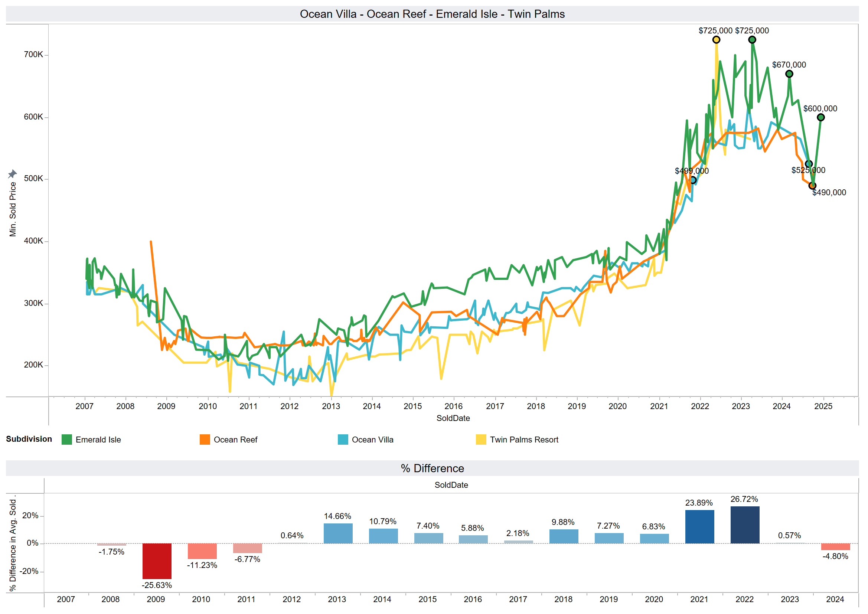Click the -6.77% bar for 2011

248,549
